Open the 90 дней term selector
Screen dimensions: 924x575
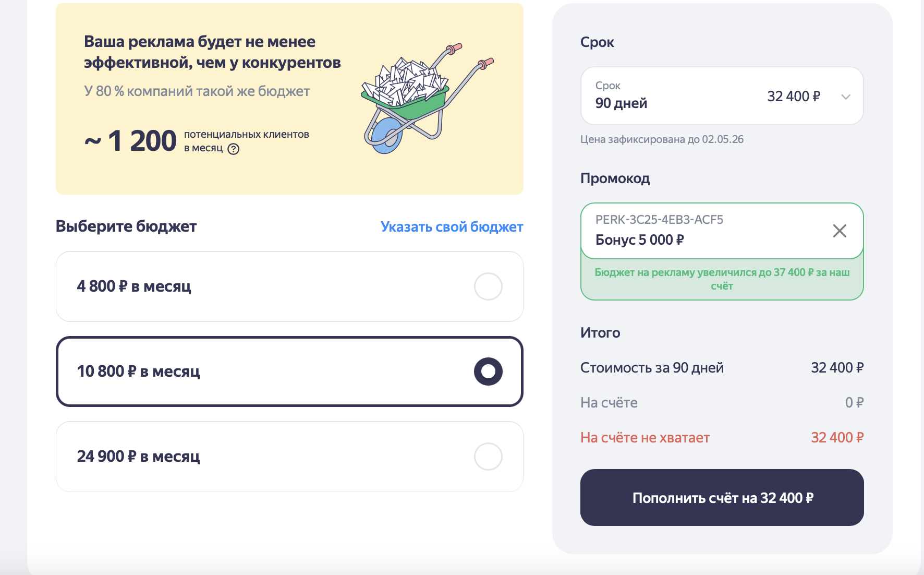pos(621,103)
